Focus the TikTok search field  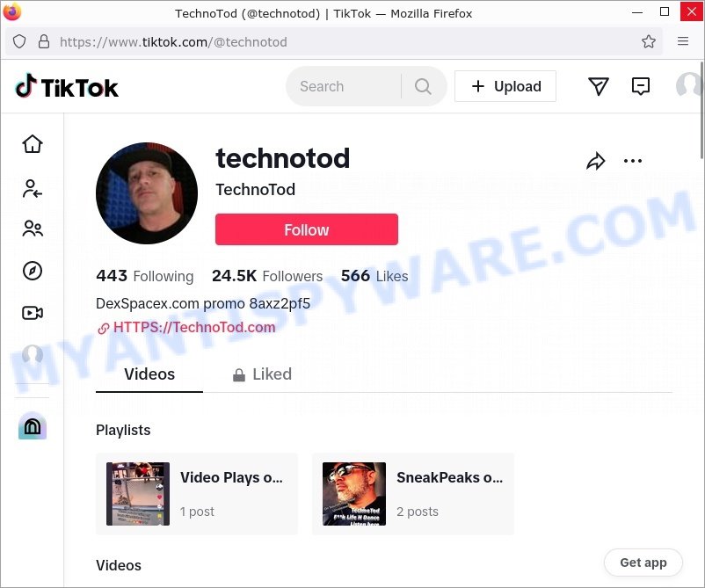[x=344, y=86]
